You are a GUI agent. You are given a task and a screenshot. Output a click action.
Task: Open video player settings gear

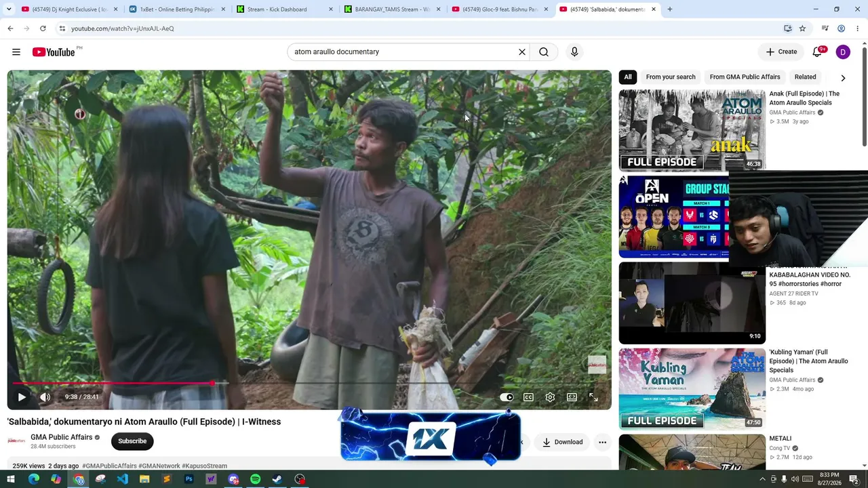tap(550, 397)
